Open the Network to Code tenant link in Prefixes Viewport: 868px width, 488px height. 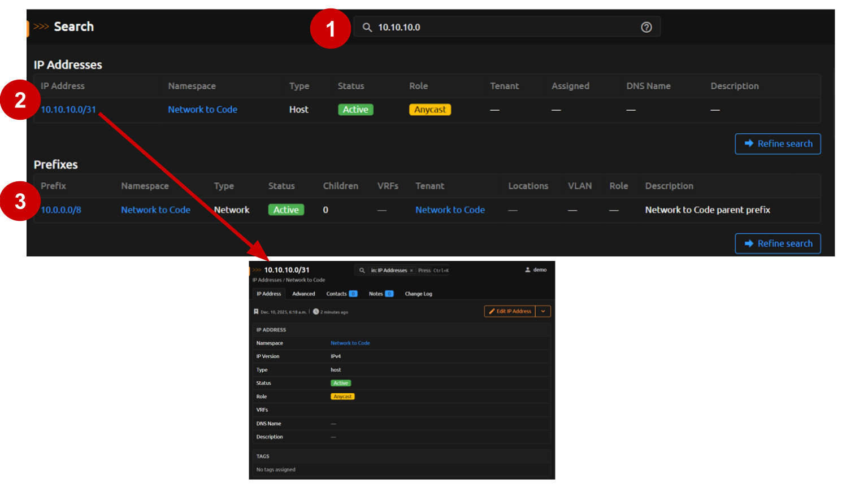(x=450, y=210)
